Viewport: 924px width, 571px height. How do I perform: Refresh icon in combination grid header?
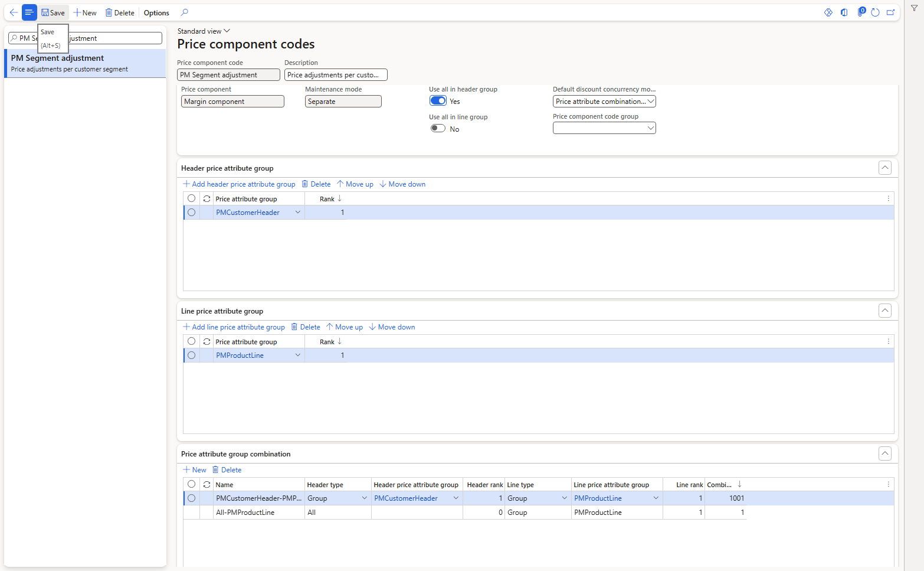click(207, 485)
